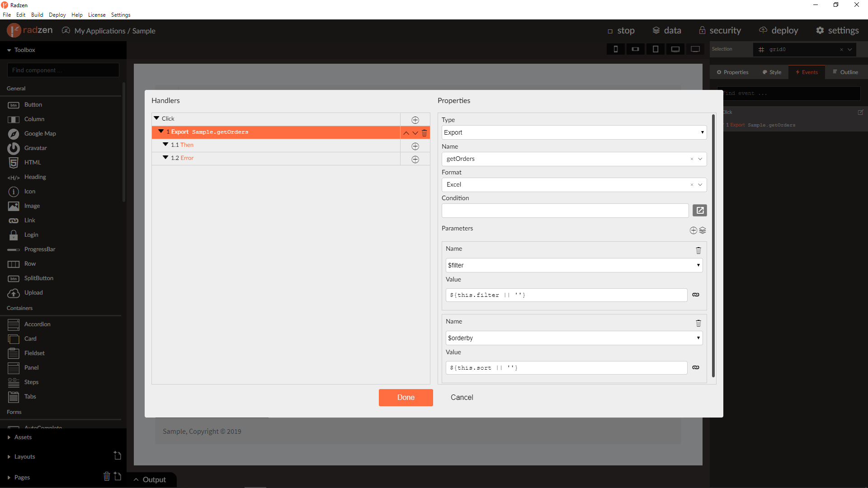This screenshot has width=868, height=488.
Task: Add a handler under 1.1 Then
Action: click(x=415, y=146)
